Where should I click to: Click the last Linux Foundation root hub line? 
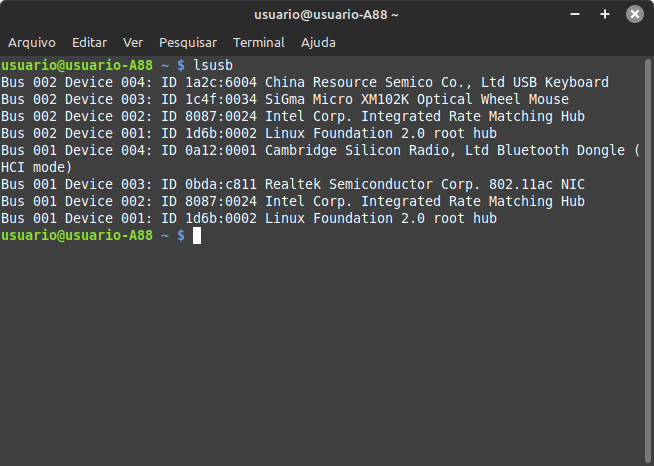click(x=249, y=218)
